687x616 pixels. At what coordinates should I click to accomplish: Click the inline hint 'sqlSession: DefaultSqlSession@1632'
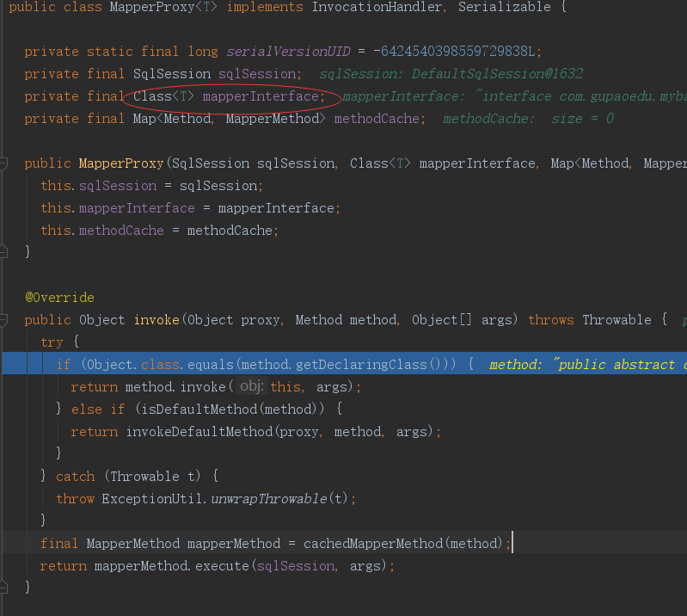point(451,74)
